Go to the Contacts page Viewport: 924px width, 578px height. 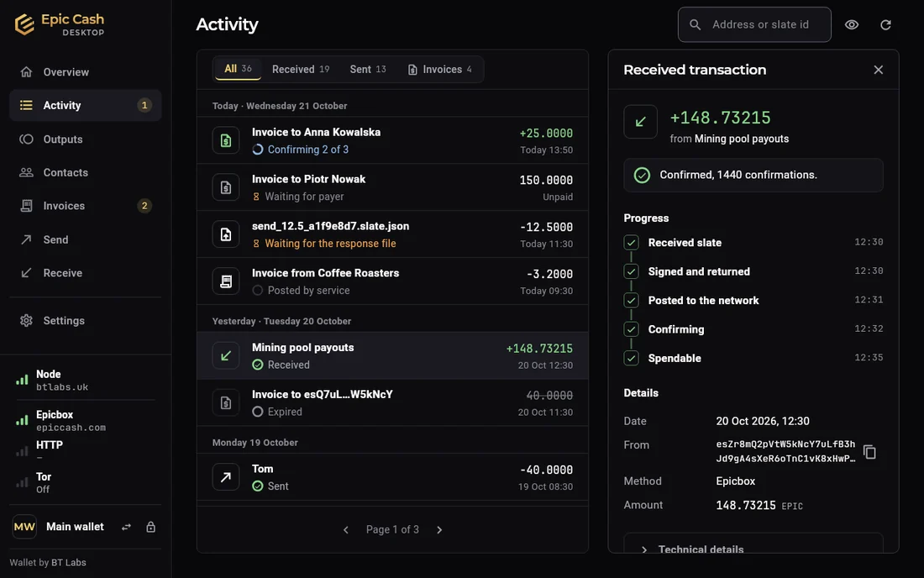(x=86, y=172)
